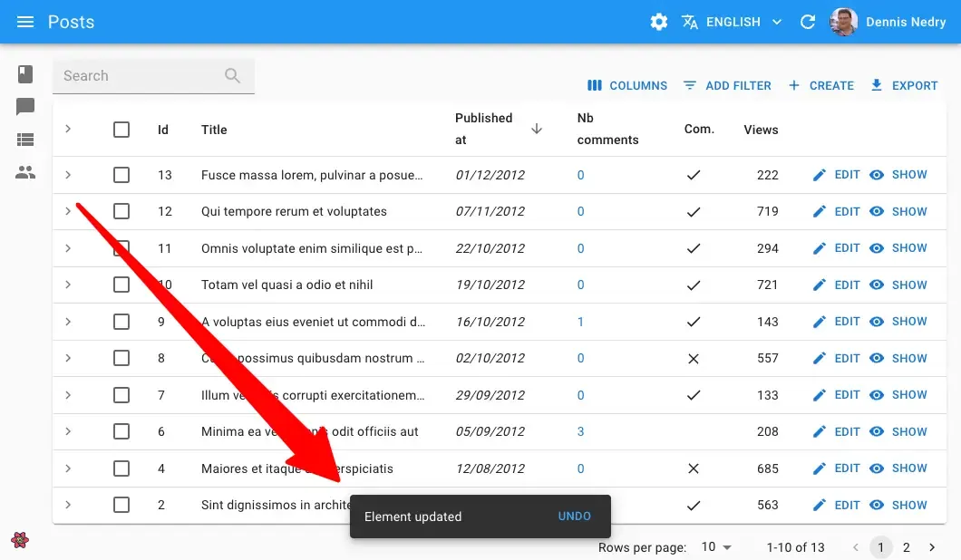Open the Comments chat icon in sidebar
961x560 pixels.
click(x=25, y=107)
